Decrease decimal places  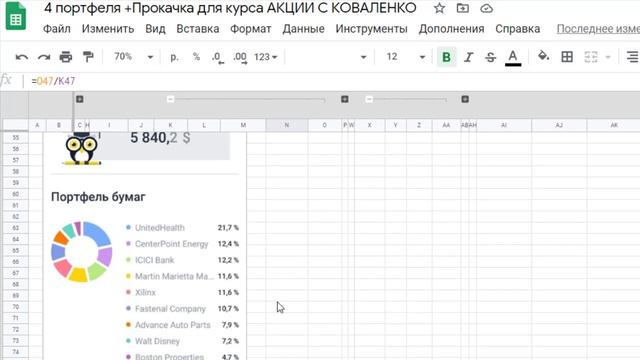click(218, 58)
